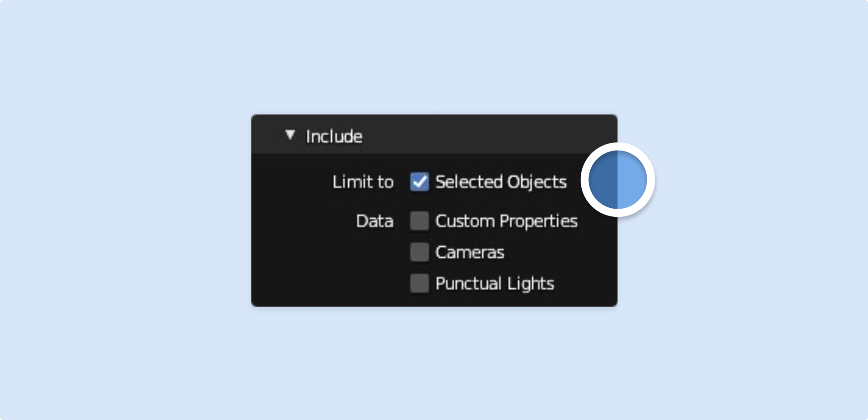Click the Limit to label
868x420 pixels.
363,182
